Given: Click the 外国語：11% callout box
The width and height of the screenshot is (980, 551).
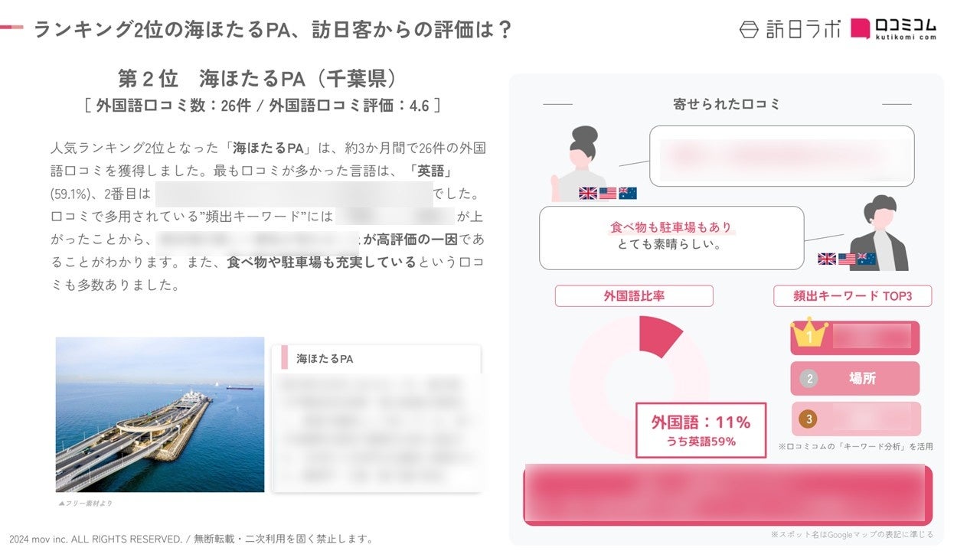Looking at the screenshot, I should pos(701,430).
